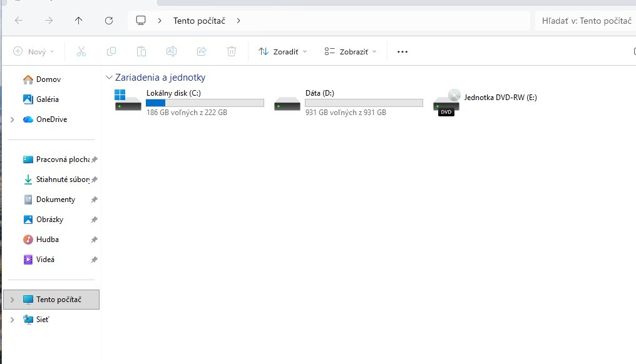Expand the Sieť network node
This screenshot has height=364, width=636.
pos(12,320)
